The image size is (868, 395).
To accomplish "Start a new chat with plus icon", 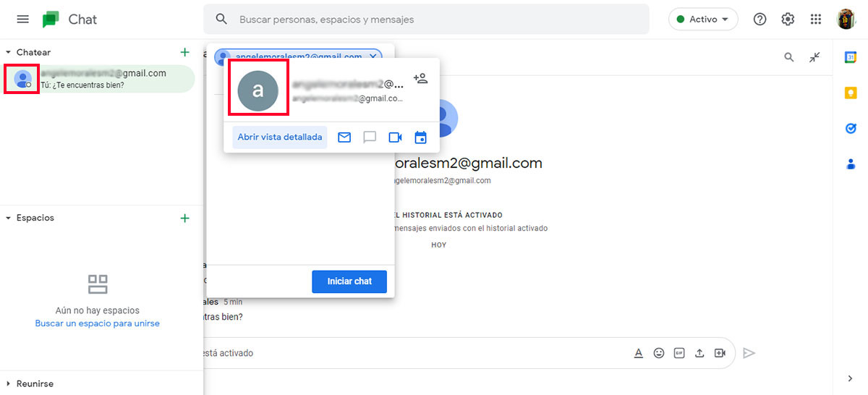I will (x=185, y=52).
